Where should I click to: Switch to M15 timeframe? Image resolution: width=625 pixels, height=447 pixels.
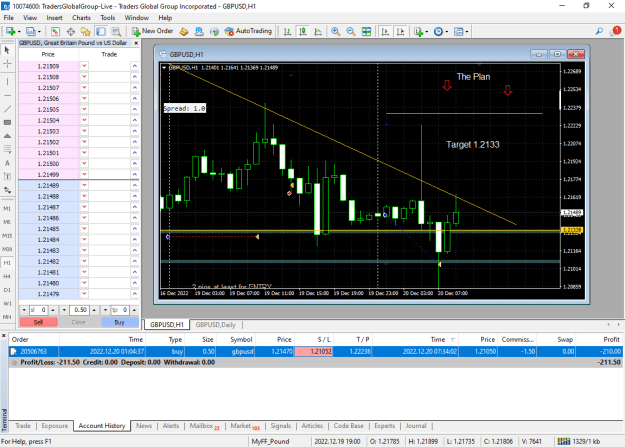[7, 236]
